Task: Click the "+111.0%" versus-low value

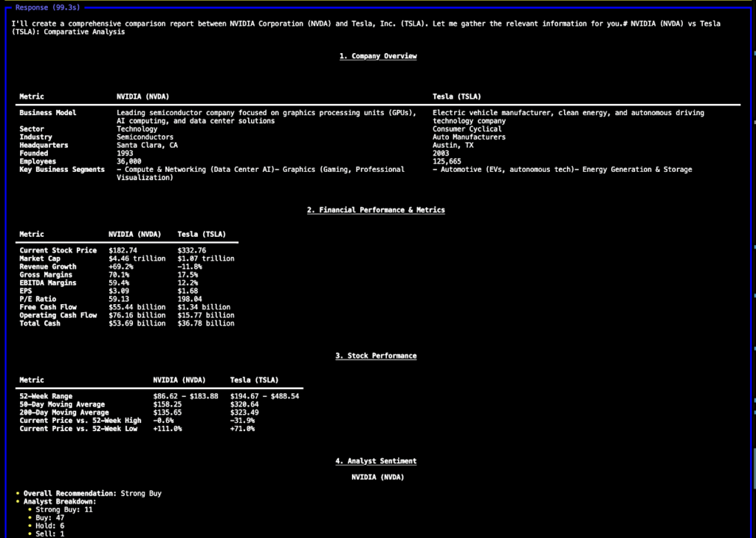Action: point(168,429)
